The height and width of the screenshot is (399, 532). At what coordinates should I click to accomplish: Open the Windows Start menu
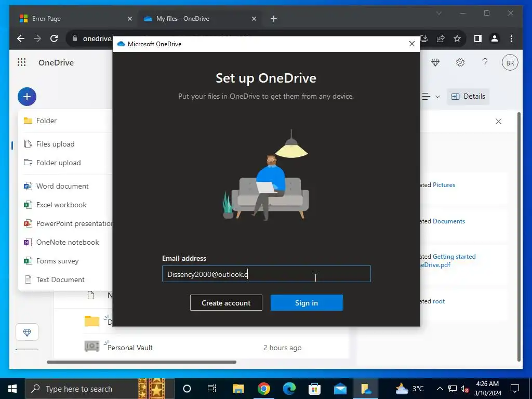click(12, 389)
